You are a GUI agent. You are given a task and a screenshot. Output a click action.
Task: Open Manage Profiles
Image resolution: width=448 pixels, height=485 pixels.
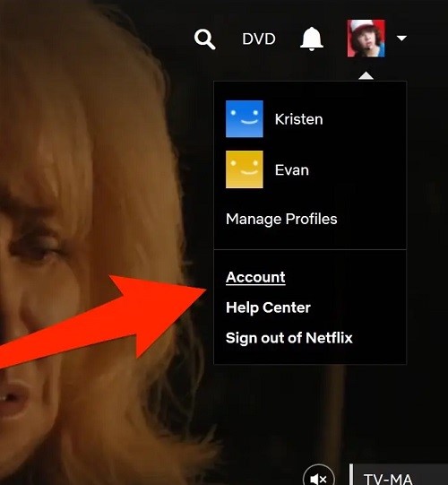pos(281,219)
